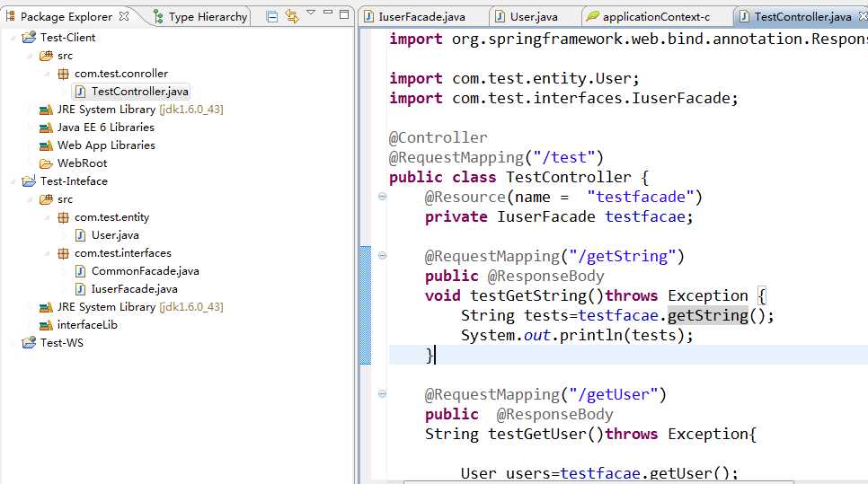This screenshot has width=868, height=484.
Task: Select the WebRoot folder label
Action: (82, 163)
